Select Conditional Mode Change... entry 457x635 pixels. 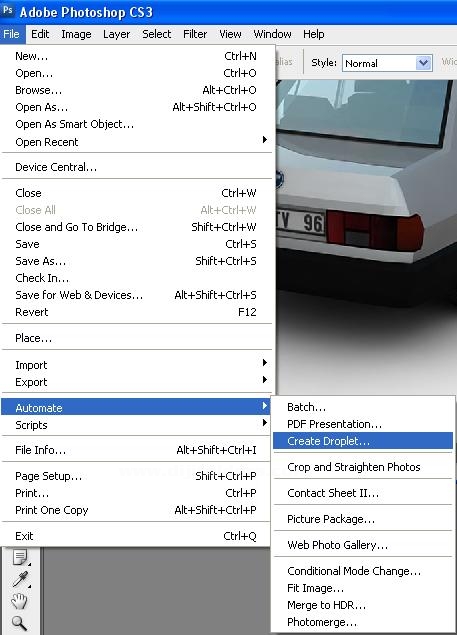[363, 571]
